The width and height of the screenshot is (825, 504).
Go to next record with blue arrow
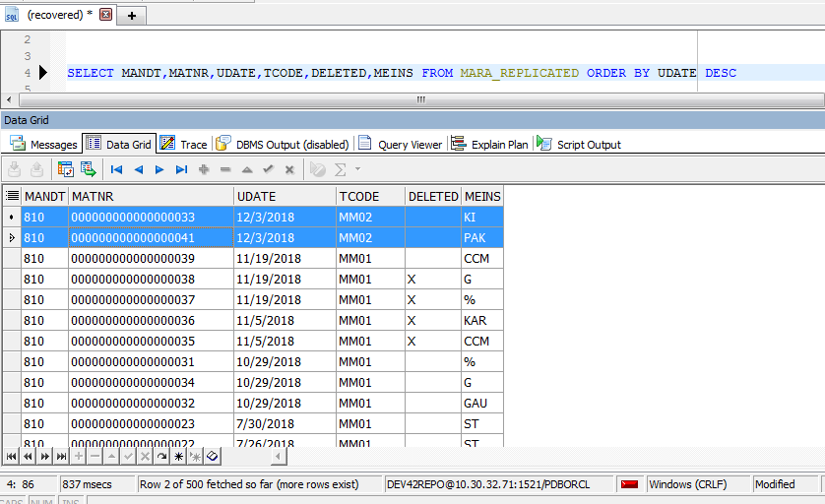click(159, 169)
